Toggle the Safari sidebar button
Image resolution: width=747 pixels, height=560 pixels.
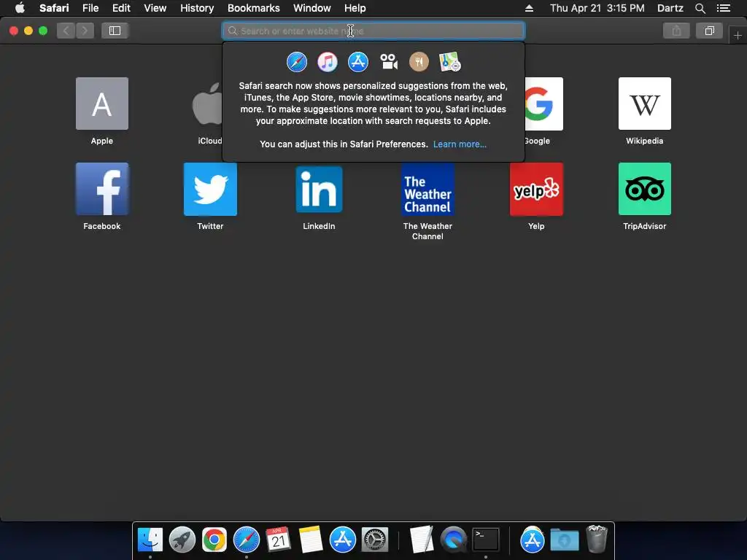[115, 31]
